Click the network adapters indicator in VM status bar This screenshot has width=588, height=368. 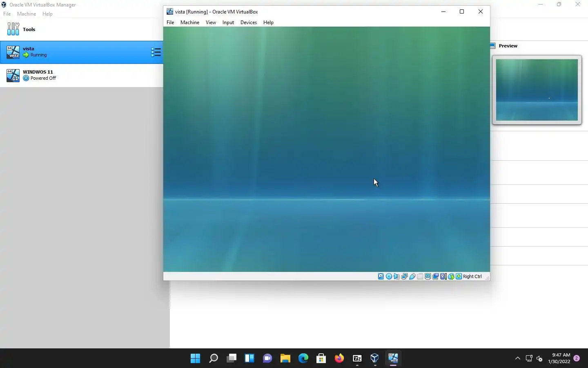[404, 276]
